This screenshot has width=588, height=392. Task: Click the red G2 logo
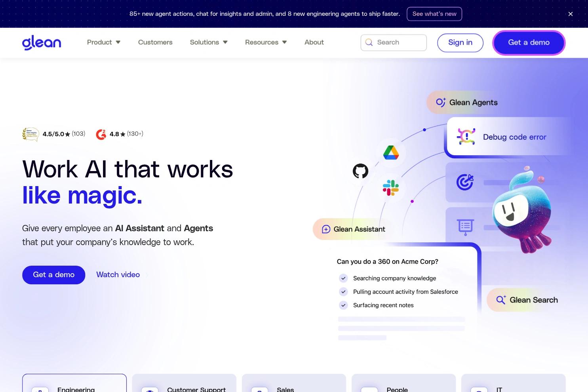coord(101,135)
